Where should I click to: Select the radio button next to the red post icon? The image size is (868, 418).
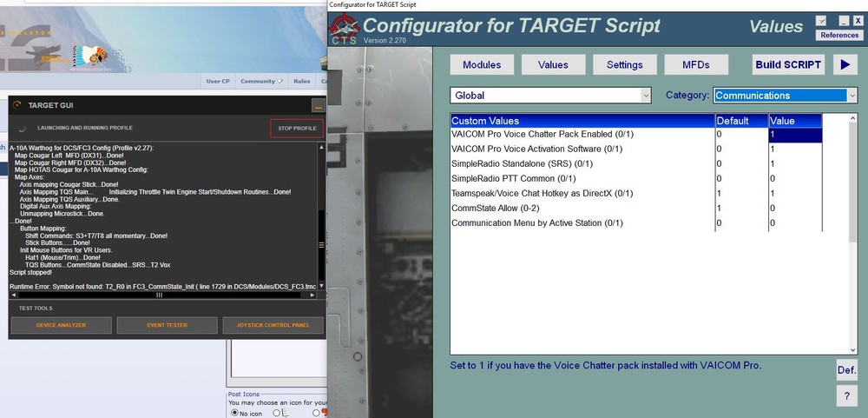316,413
